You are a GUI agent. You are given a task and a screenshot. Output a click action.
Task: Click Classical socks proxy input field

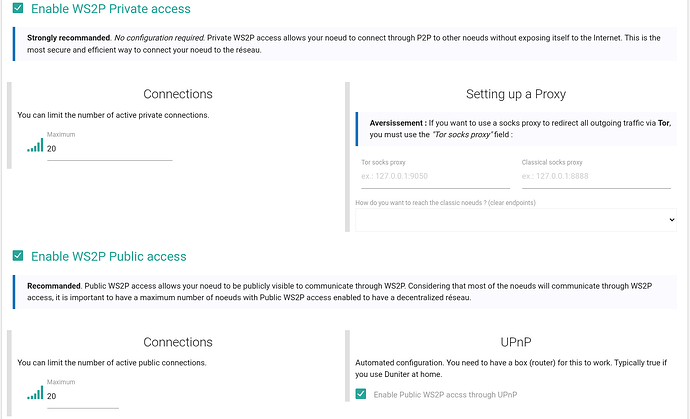click(595, 176)
